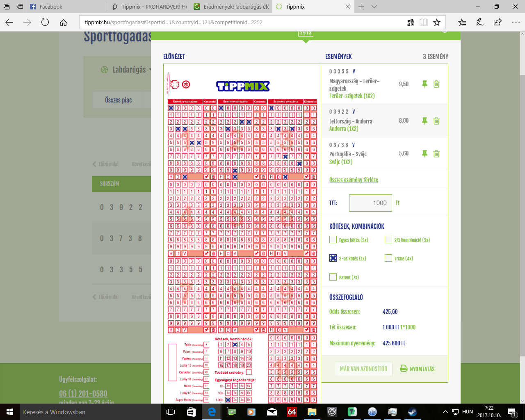Add page to favorites with star icon
The height and width of the screenshot is (420, 525).
click(x=437, y=23)
